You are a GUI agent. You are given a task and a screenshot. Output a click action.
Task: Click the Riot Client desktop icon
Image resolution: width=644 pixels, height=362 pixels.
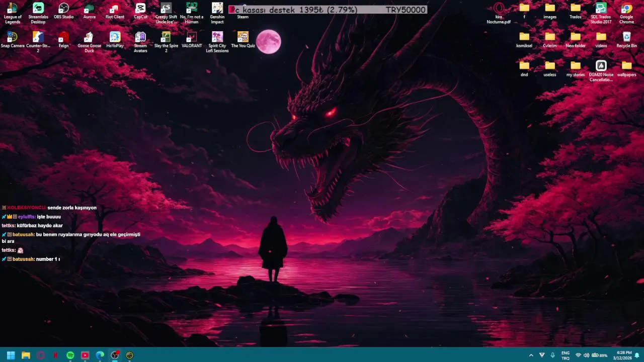115,11
